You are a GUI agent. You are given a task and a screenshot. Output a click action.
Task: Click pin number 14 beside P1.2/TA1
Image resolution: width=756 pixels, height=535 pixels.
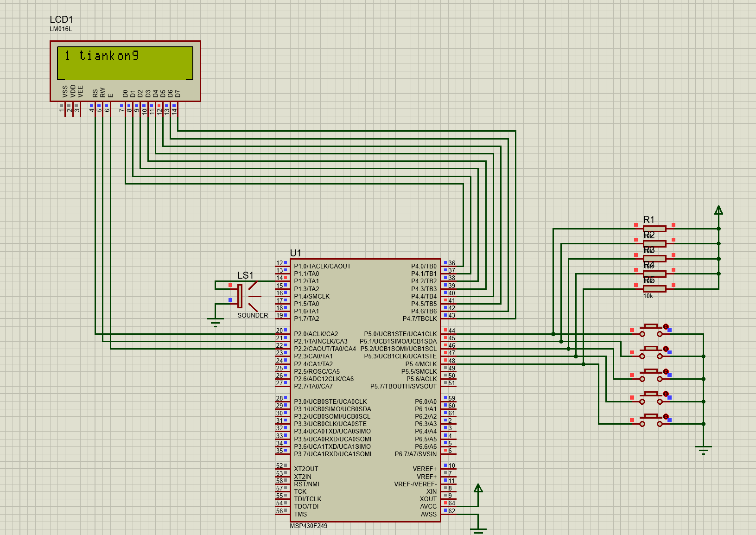[280, 278]
